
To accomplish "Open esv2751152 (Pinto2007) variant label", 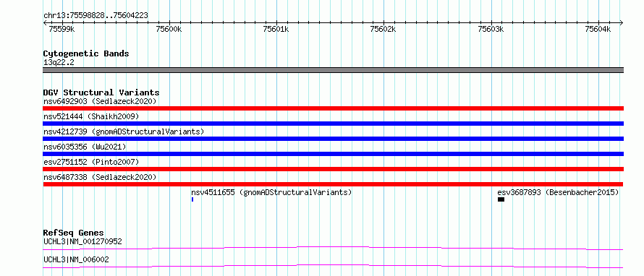I will pyautogui.click(x=91, y=162).
